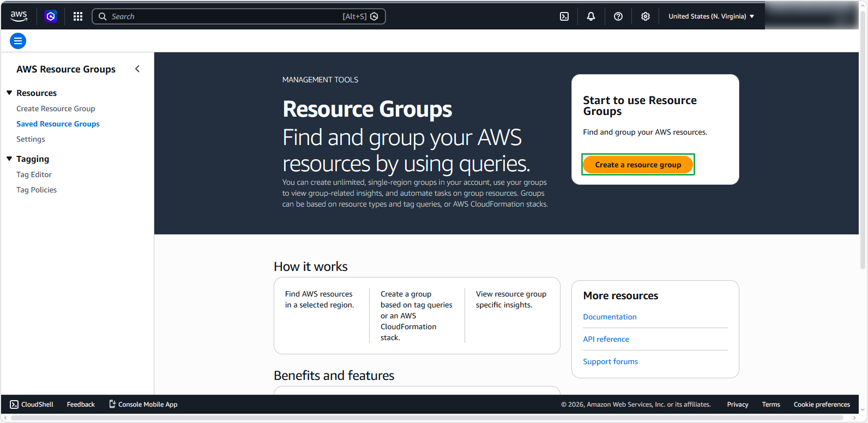Open Create Resource Group in sidebar

(x=56, y=108)
